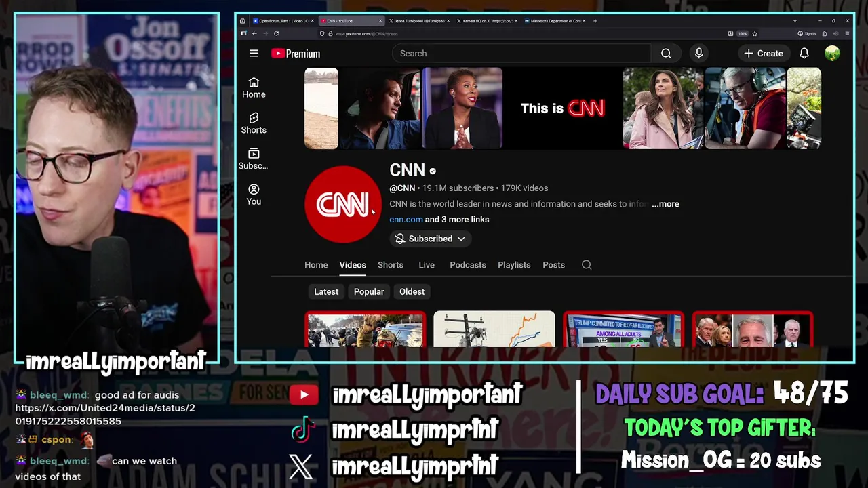
Task: Switch to the Kamala HQ on X tab
Action: click(x=488, y=21)
